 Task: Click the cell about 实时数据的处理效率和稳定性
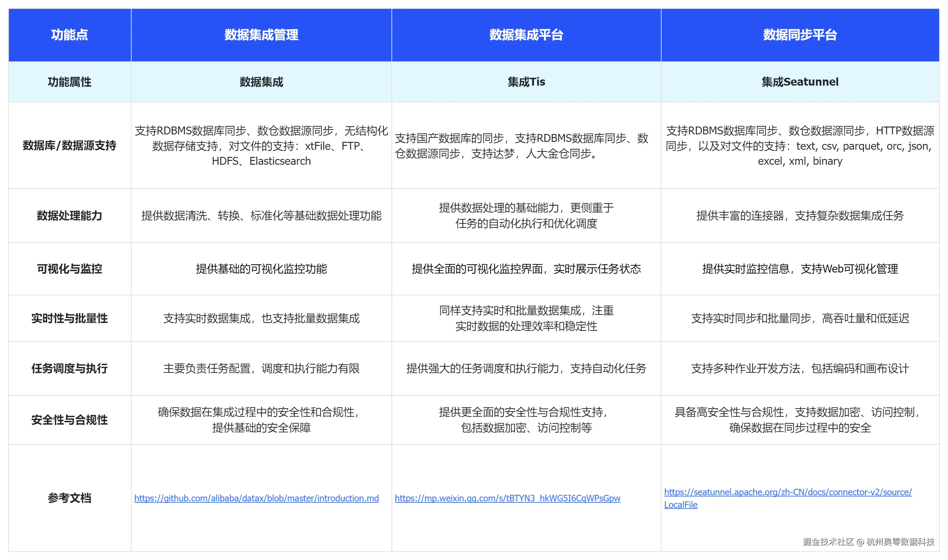[526, 318]
